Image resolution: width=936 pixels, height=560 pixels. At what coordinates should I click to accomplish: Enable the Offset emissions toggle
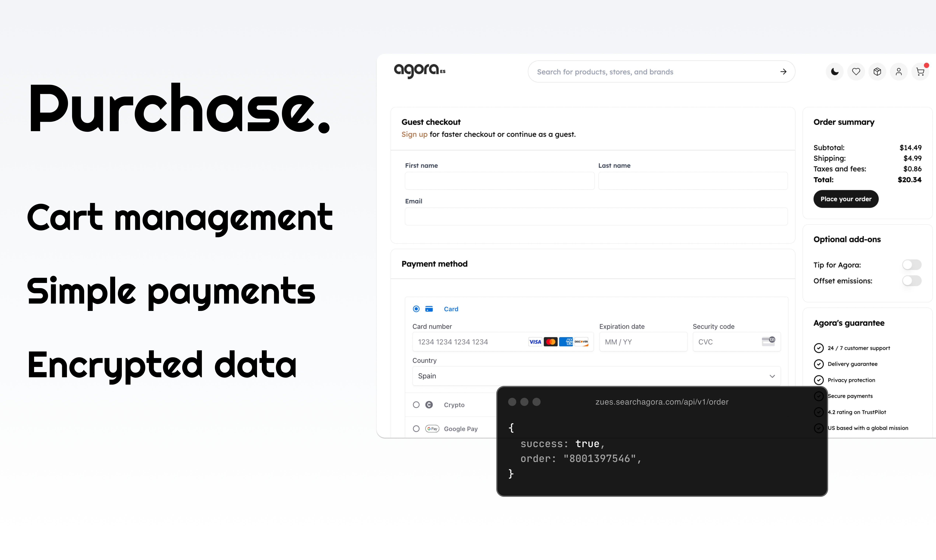(912, 281)
